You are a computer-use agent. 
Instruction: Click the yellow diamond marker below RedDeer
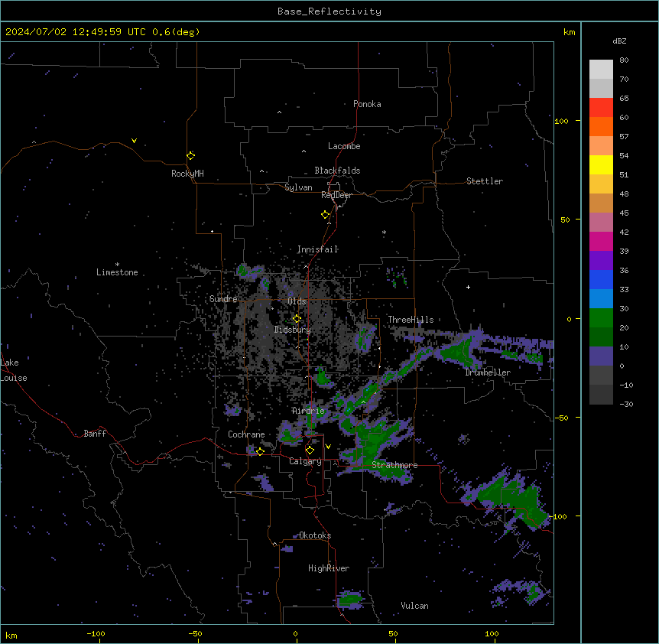pos(326,214)
